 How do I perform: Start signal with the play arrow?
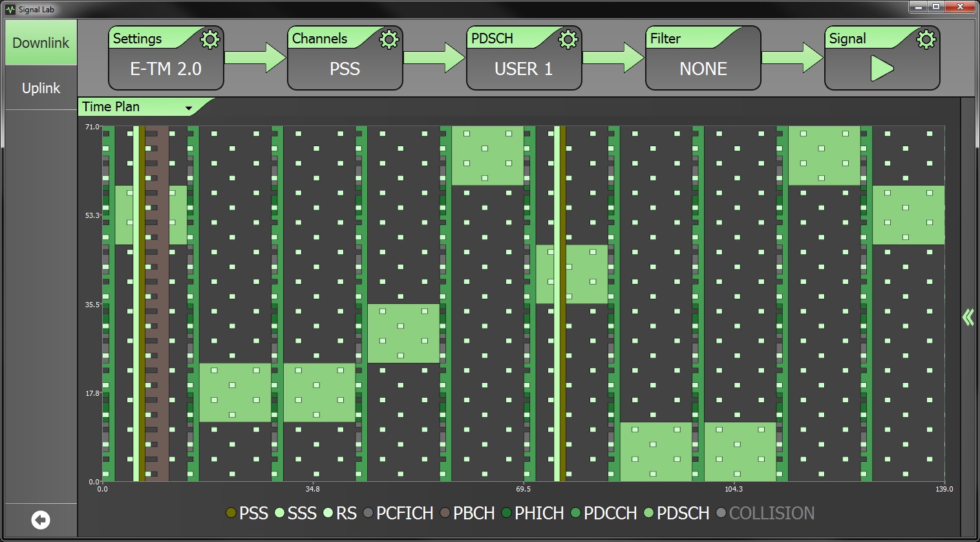coord(882,69)
